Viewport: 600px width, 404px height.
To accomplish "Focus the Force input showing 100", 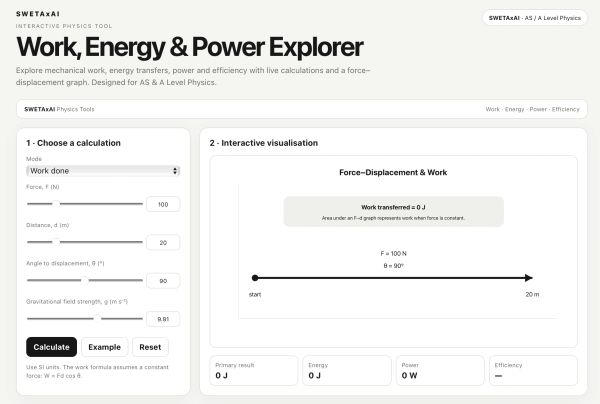I will tap(163, 204).
